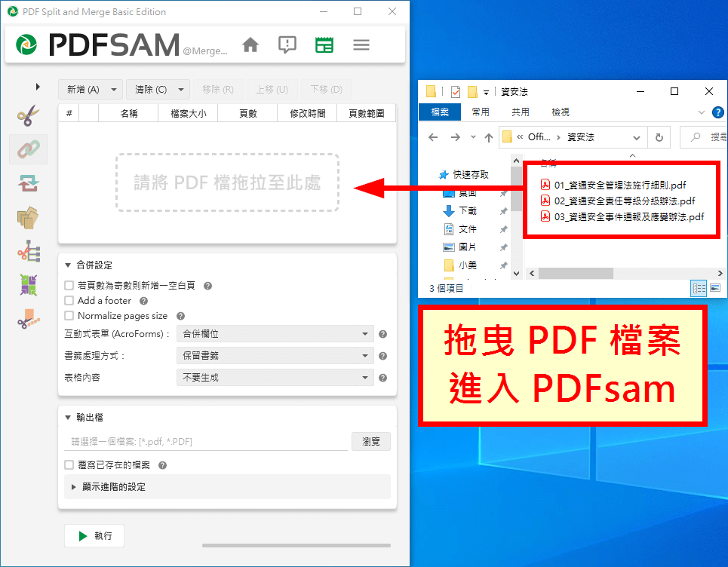Open help for AcroForms setting
Screen dimensions: 728x567
point(382,334)
